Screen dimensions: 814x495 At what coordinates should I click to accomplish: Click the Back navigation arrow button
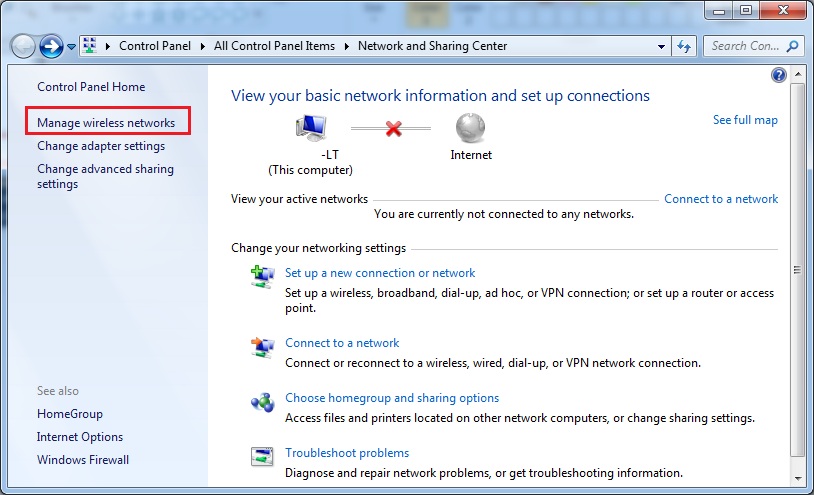click(x=23, y=47)
